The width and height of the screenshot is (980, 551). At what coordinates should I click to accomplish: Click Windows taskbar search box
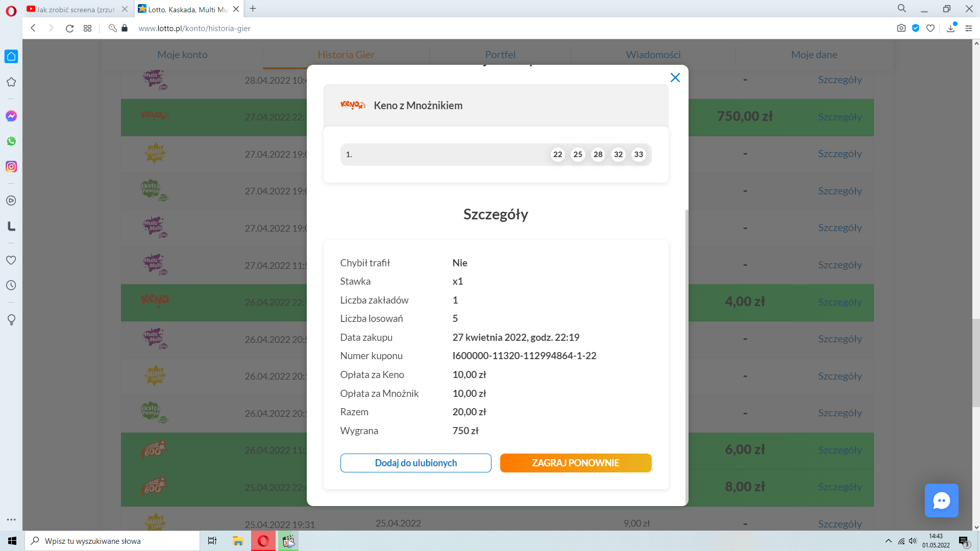coord(112,541)
